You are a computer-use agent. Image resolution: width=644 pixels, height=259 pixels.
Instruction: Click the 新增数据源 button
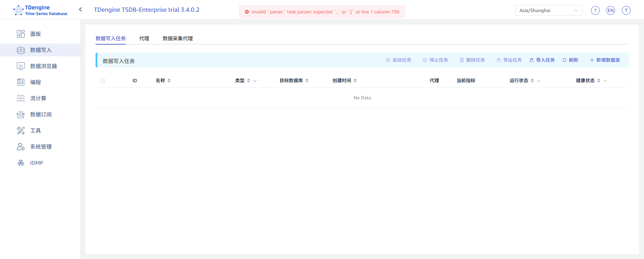pos(605,60)
